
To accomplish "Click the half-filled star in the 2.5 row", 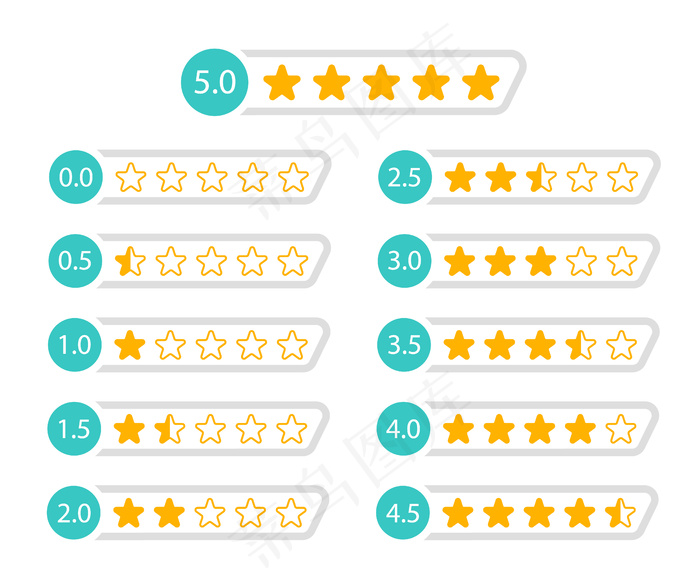I will click(x=541, y=179).
